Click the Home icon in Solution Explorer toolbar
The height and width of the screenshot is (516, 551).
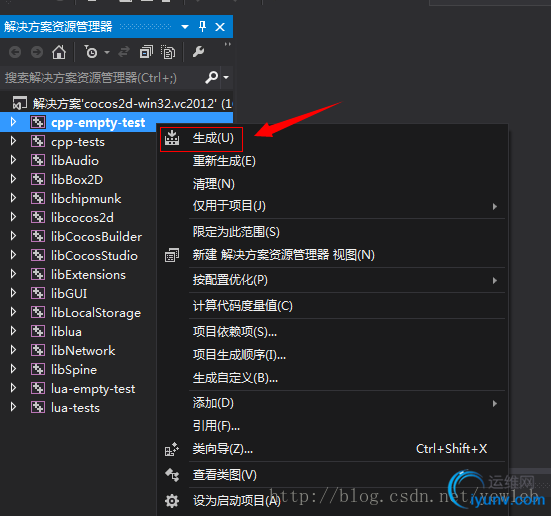(59, 52)
